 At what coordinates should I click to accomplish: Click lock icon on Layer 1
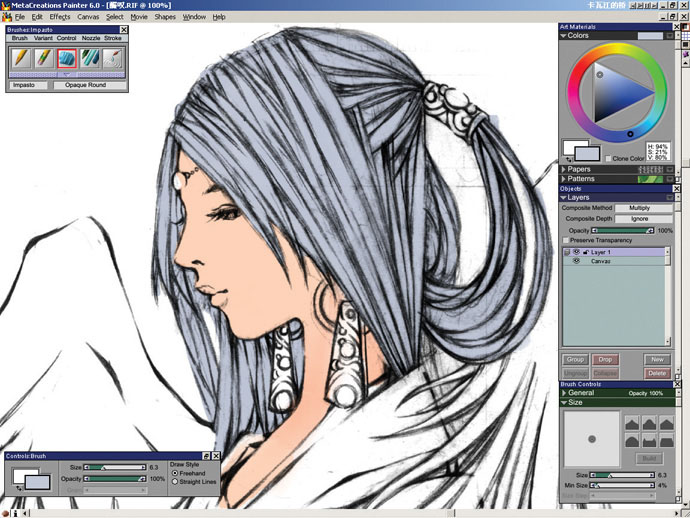pyautogui.click(x=586, y=252)
